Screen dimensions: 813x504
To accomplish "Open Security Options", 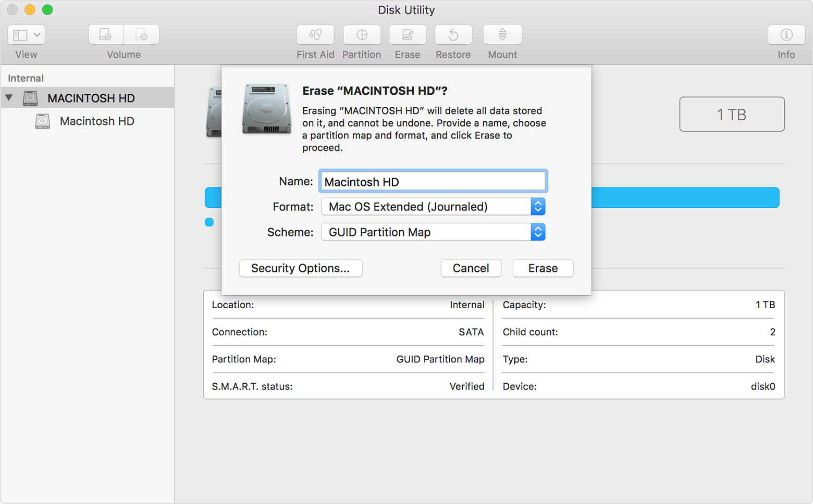I will [x=301, y=268].
